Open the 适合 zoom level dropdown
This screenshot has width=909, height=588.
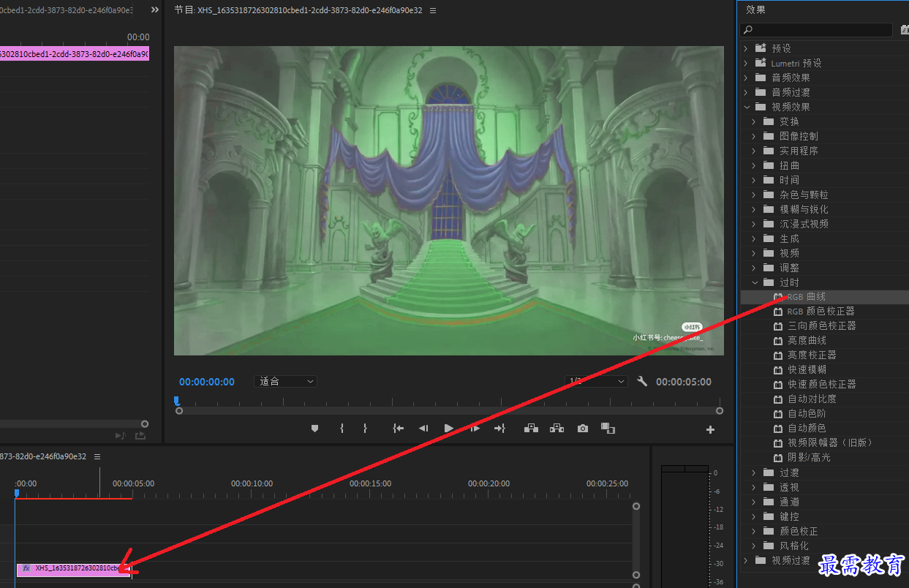(x=286, y=382)
